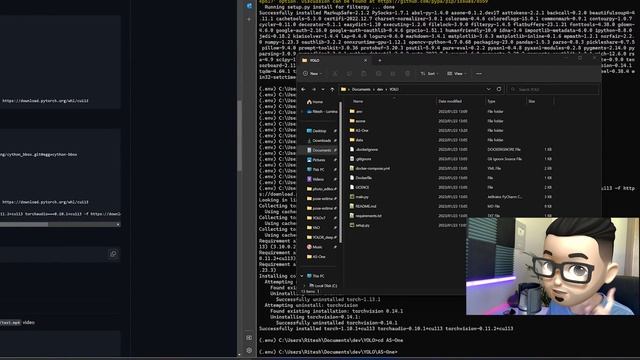The image size is (640, 360).
Task: Click the README.md file icon
Action: point(352,206)
